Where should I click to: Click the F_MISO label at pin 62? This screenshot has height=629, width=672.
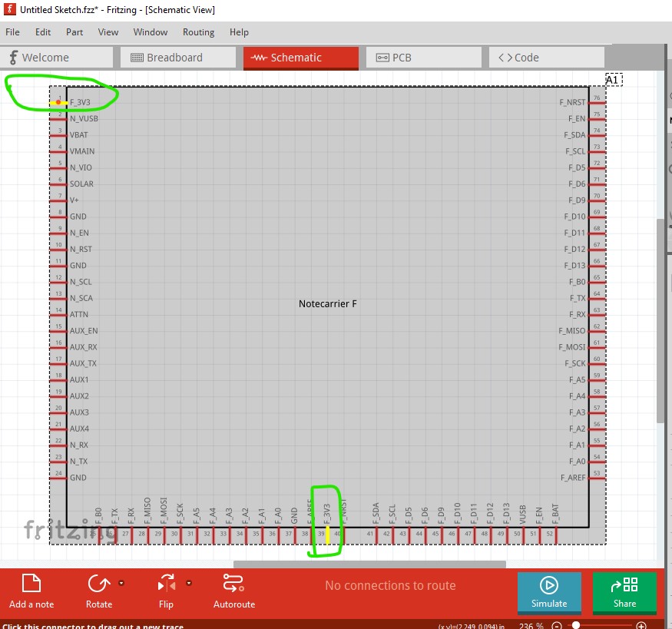(571, 330)
